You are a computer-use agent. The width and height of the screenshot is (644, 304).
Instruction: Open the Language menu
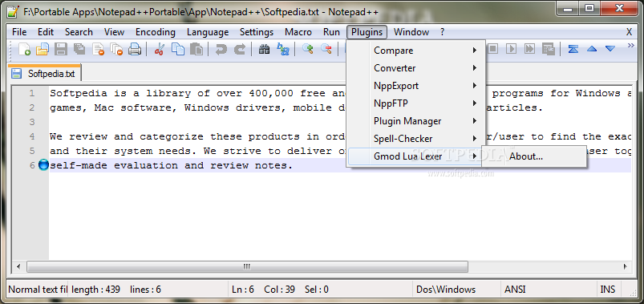pyautogui.click(x=208, y=32)
